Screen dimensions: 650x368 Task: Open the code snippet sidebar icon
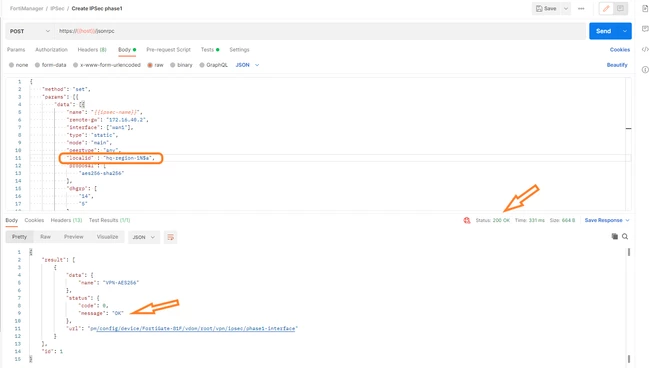tap(645, 49)
